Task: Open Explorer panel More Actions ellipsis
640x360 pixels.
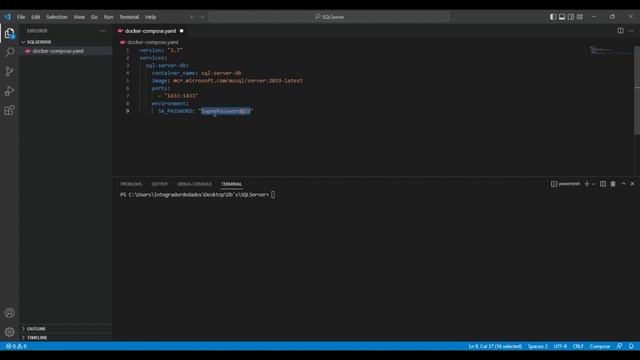Action: pyautogui.click(x=103, y=31)
